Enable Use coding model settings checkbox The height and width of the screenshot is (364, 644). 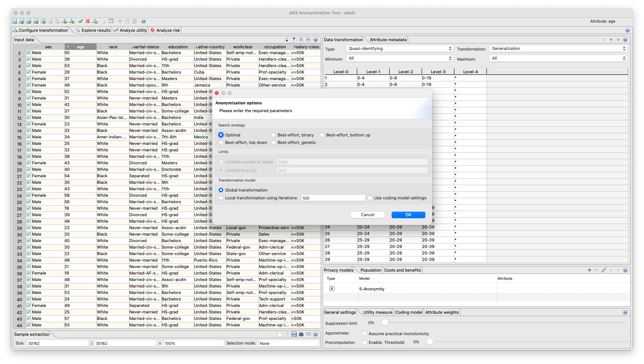coord(370,198)
